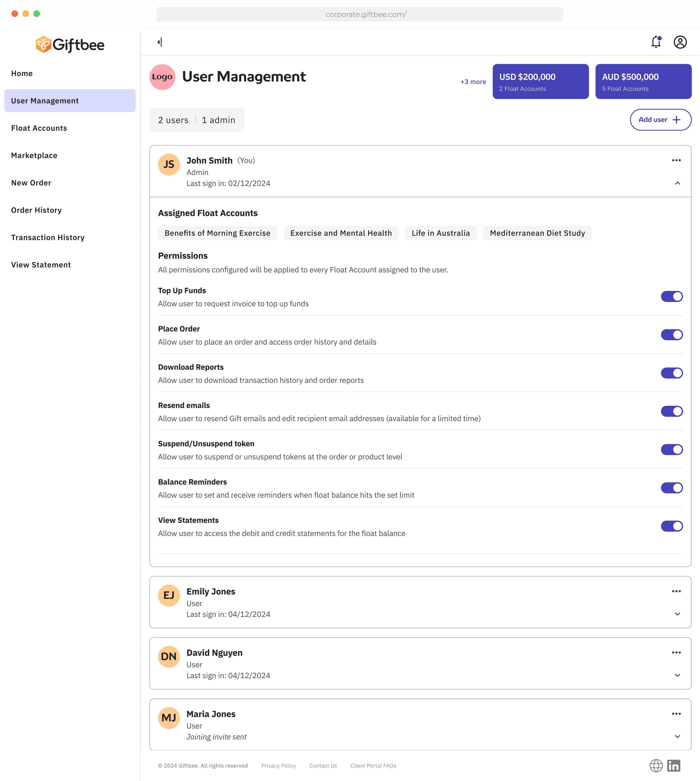
Task: Collapse John Smith's user details
Action: click(x=677, y=183)
